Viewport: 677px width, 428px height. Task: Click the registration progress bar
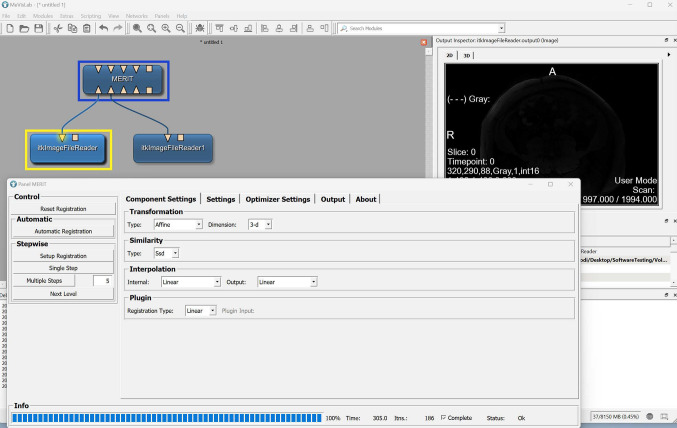pyautogui.click(x=164, y=418)
